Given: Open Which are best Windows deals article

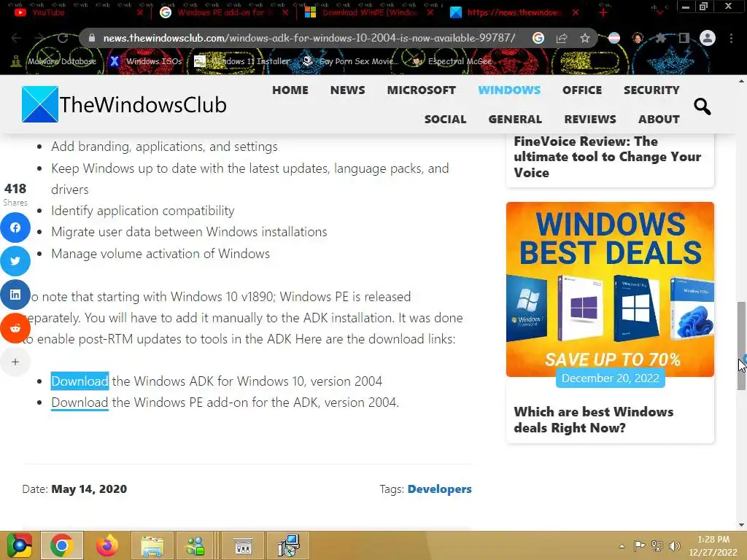Looking at the screenshot, I should point(594,419).
